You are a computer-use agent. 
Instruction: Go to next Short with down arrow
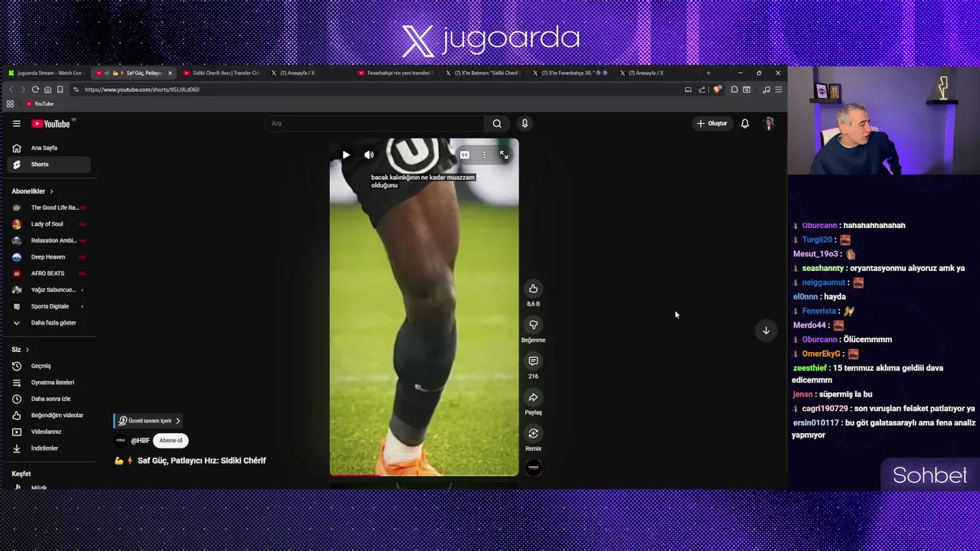(x=766, y=331)
